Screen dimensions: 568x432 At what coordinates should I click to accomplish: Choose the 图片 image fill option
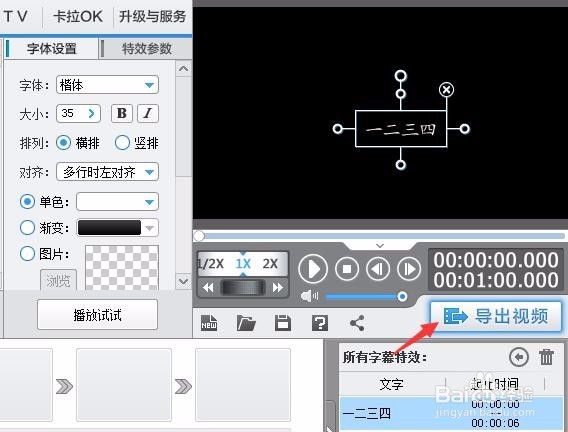coord(27,254)
